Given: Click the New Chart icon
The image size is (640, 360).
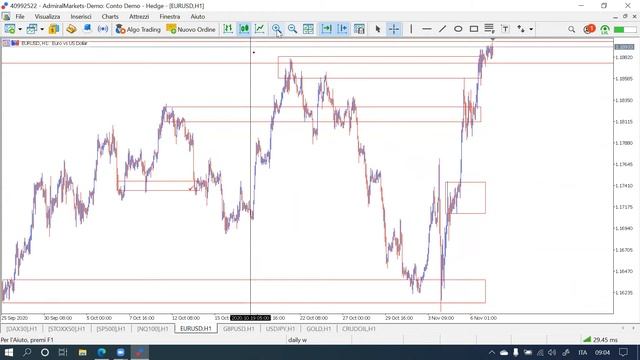Looking at the screenshot, I should pyautogui.click(x=10, y=29).
